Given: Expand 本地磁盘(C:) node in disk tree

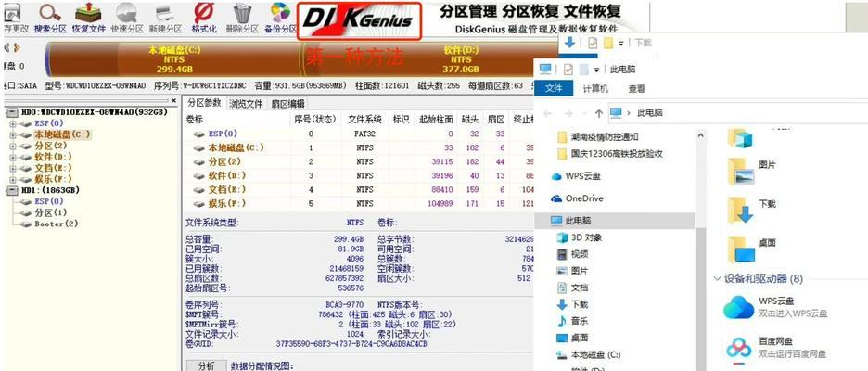Looking at the screenshot, I should (12, 134).
